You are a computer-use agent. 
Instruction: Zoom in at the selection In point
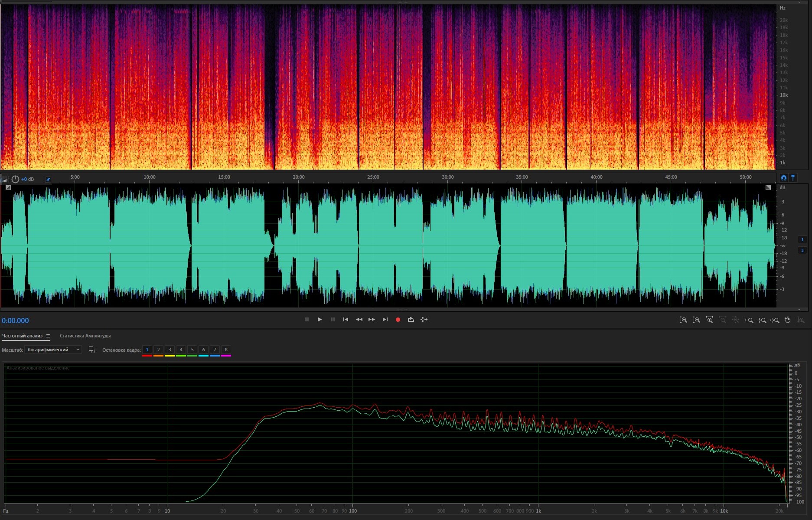pyautogui.click(x=749, y=321)
